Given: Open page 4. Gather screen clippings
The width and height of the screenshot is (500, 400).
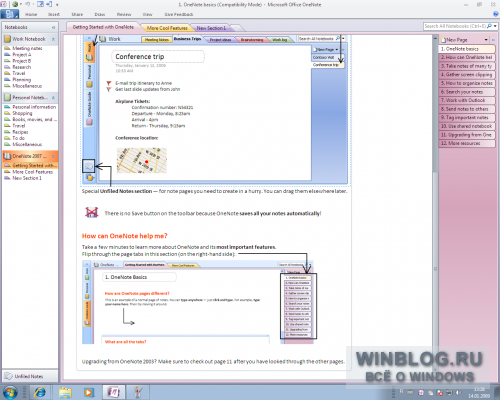Looking at the screenshot, I should [x=467, y=75].
